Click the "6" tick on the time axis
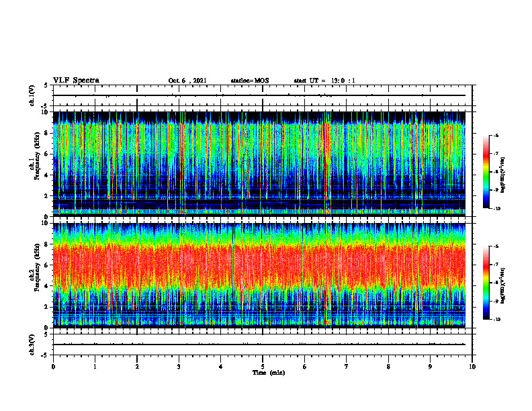This screenshot has width=532, height=411. (x=305, y=367)
